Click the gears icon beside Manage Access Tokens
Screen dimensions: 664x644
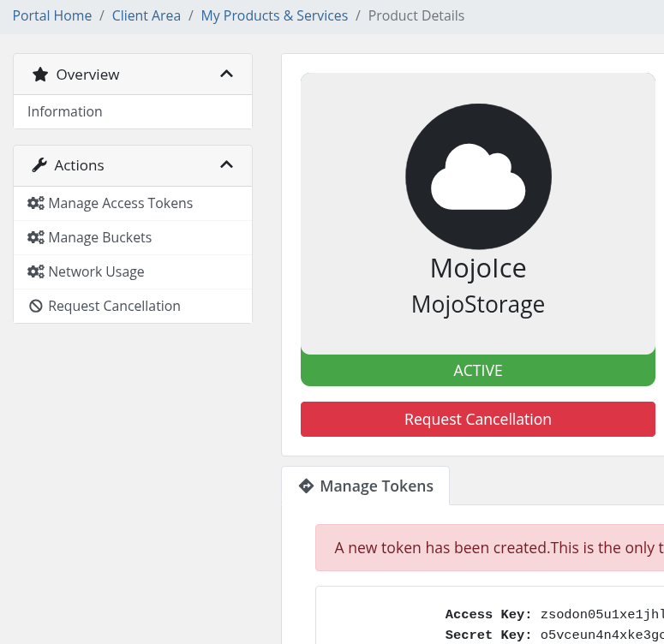coord(36,203)
